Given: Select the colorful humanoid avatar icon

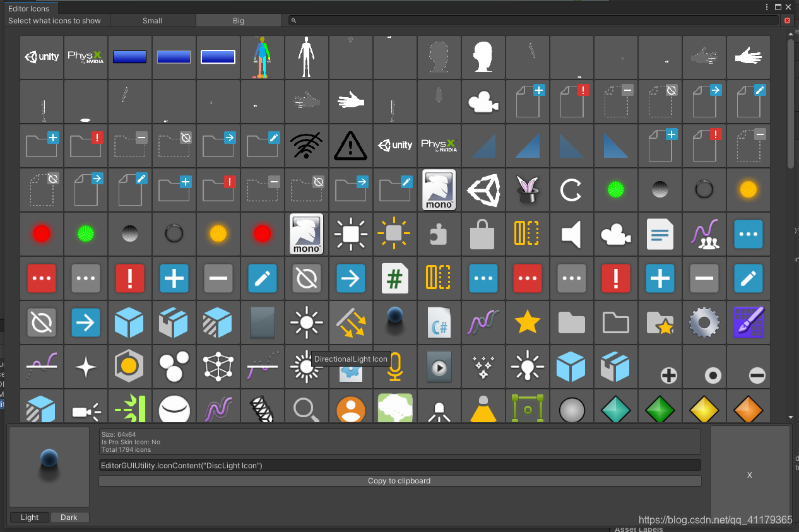Looking at the screenshot, I should 262,57.
